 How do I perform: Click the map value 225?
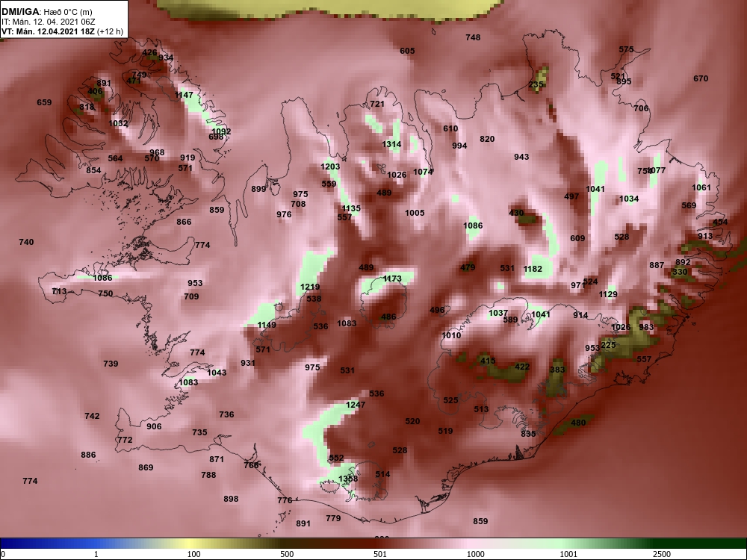[608, 345]
